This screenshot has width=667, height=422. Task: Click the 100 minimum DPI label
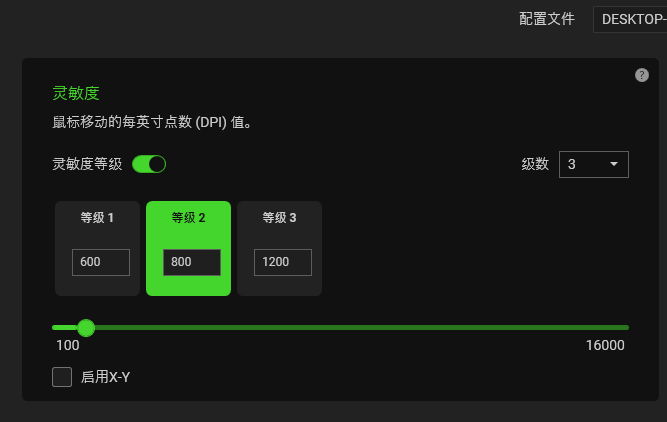pyautogui.click(x=68, y=345)
